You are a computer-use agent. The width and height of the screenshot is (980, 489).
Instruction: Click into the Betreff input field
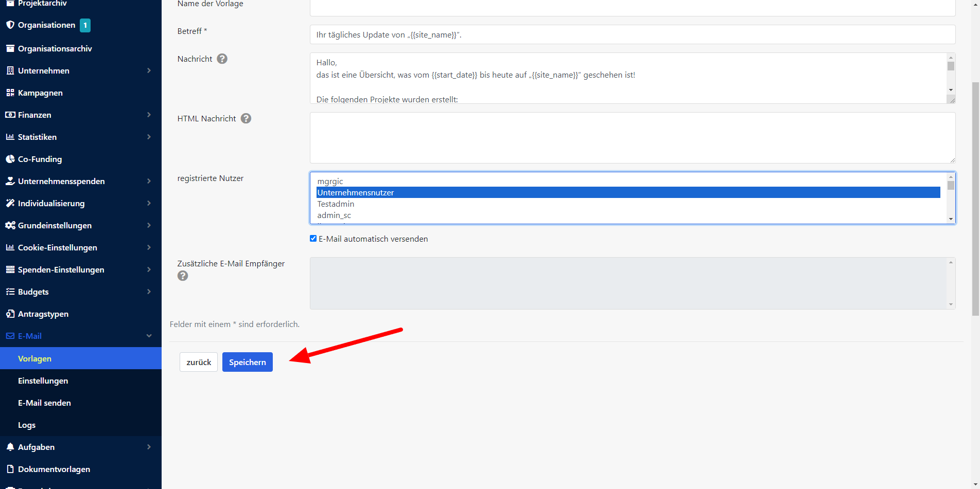click(x=632, y=35)
